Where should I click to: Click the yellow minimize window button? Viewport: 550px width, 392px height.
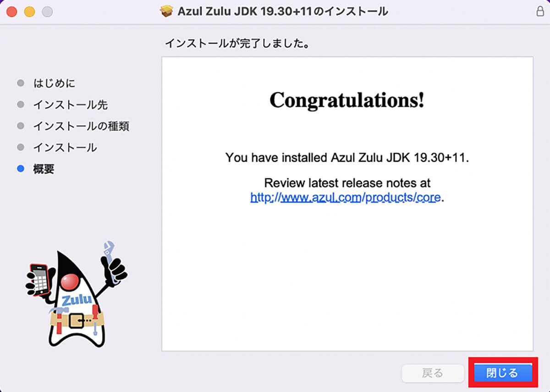tap(29, 12)
